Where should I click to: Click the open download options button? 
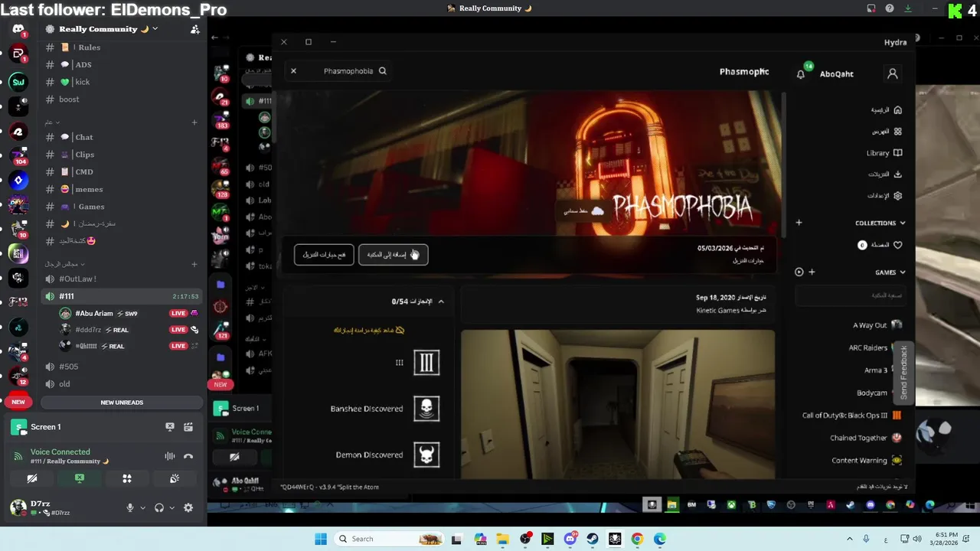click(324, 255)
